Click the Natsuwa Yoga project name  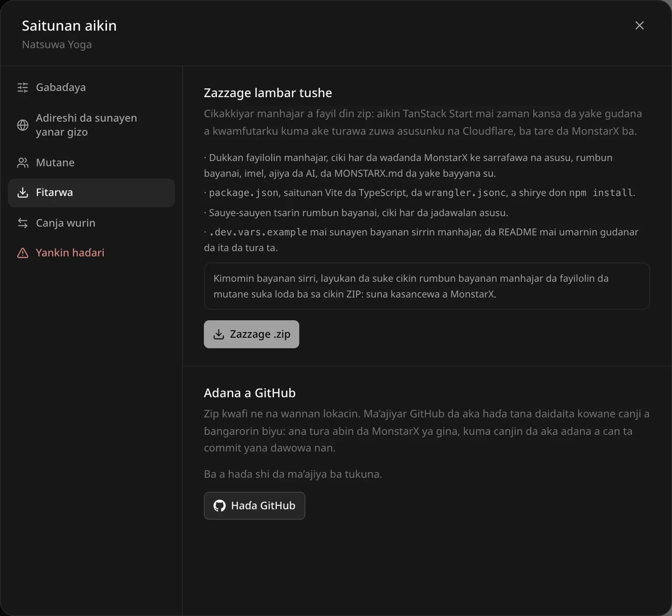(57, 45)
